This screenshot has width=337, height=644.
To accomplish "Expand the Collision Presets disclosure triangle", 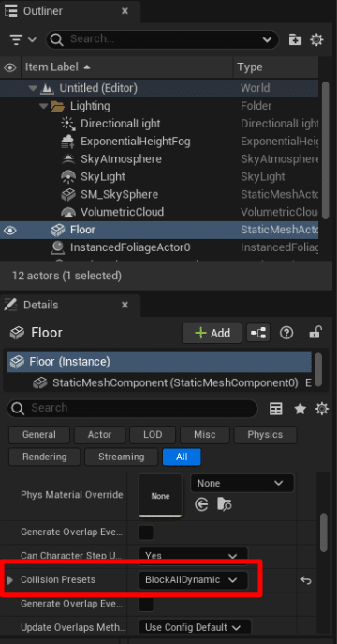I will tap(10, 580).
